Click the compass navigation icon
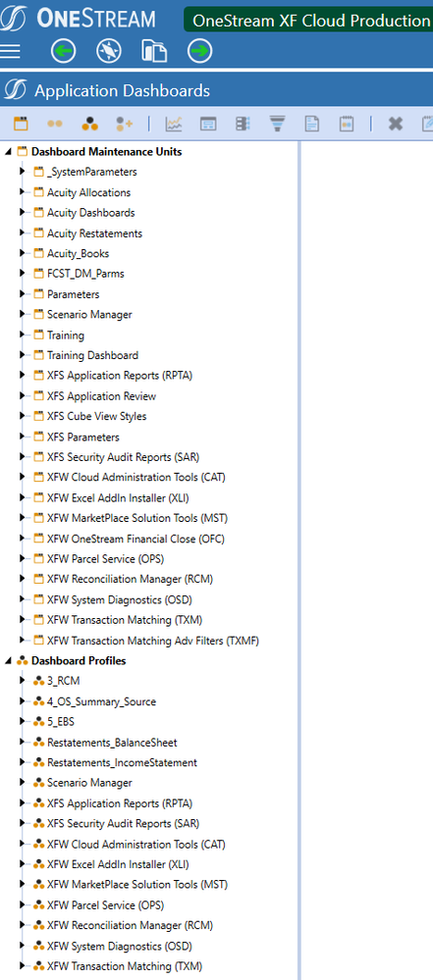The height and width of the screenshot is (980, 433). [x=109, y=51]
